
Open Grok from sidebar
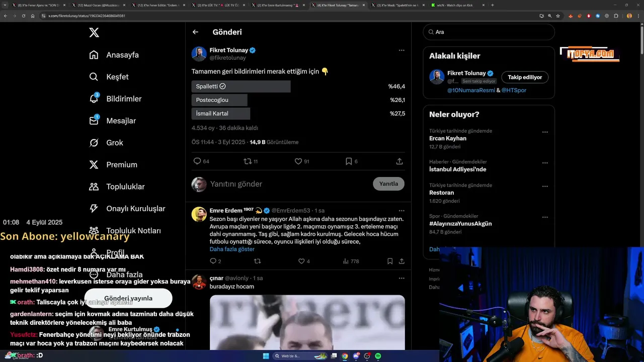click(106, 143)
